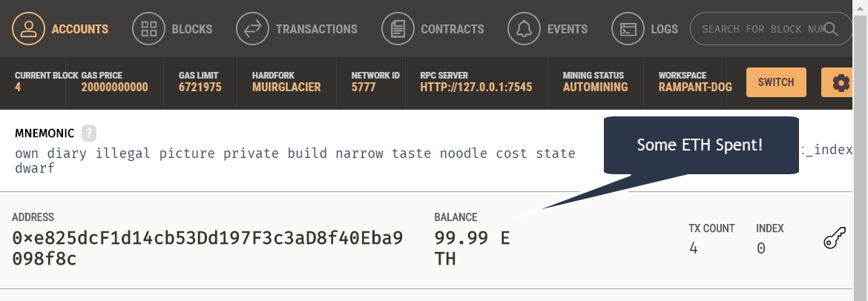Screen dimensions: 868x301
Task: Show private key with key icon
Action: point(835,240)
